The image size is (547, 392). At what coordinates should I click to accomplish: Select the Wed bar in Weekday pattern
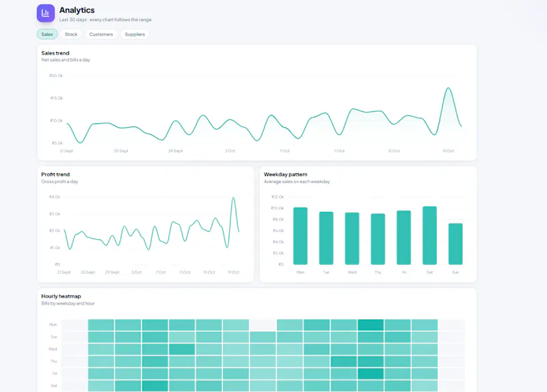(352, 238)
